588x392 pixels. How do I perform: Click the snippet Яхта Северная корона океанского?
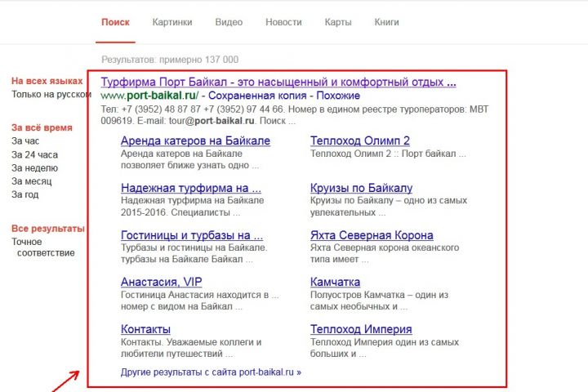pyautogui.click(x=385, y=253)
